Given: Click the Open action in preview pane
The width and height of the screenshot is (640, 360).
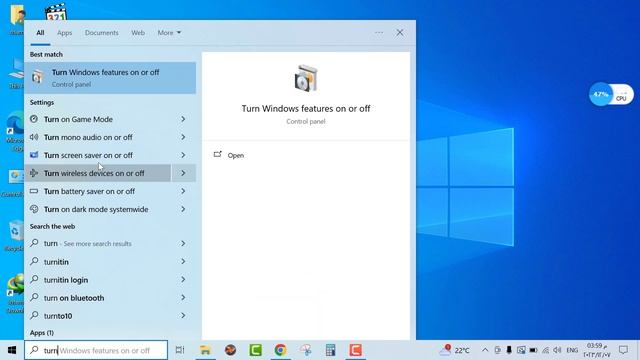Looking at the screenshot, I should [x=236, y=156].
